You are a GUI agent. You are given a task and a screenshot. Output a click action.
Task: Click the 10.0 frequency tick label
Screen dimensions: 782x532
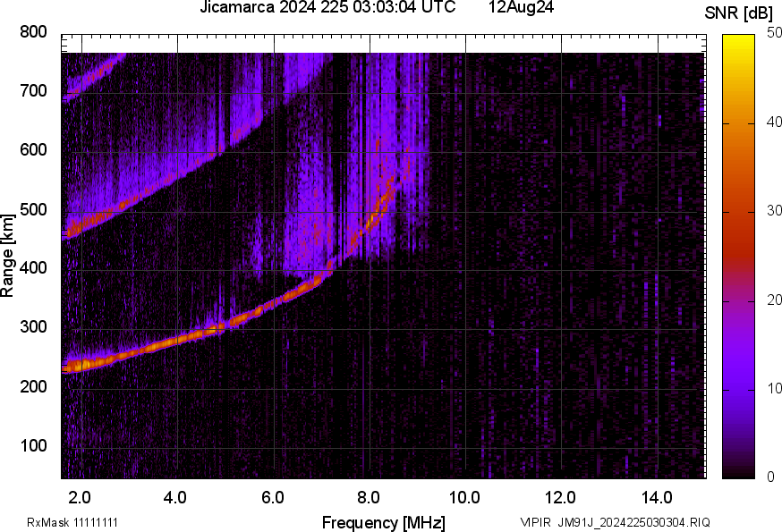pos(464,497)
